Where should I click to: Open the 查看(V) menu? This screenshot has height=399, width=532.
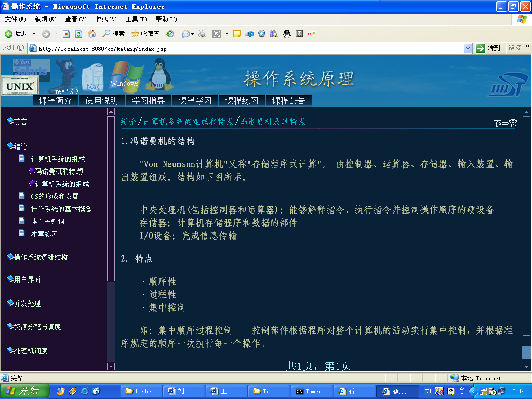pyautogui.click(x=76, y=19)
